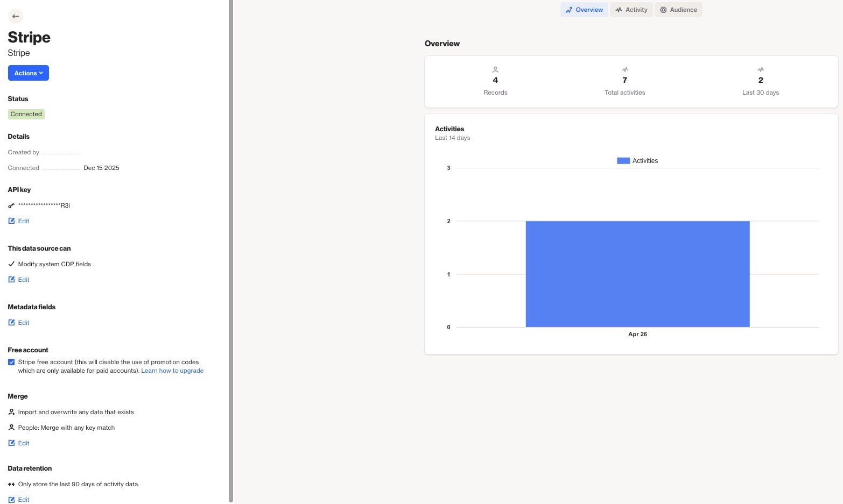Click the Last 30 days count of 2
Screen dimensions: 843x504
pos(761,80)
